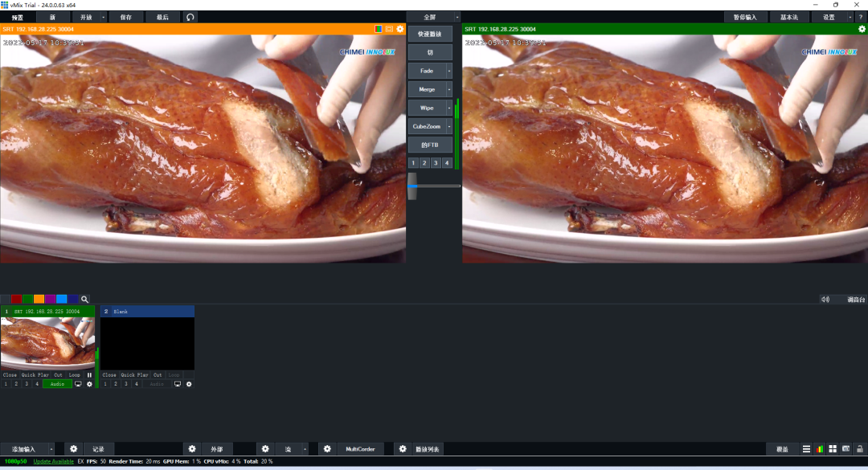868x470 pixels.
Task: Select the orange color swatch
Action: pyautogui.click(x=39, y=299)
